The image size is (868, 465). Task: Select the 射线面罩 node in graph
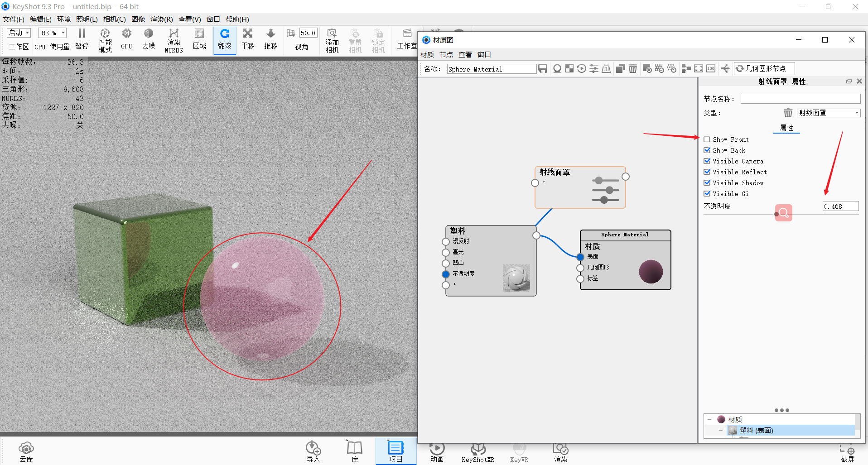pos(580,187)
